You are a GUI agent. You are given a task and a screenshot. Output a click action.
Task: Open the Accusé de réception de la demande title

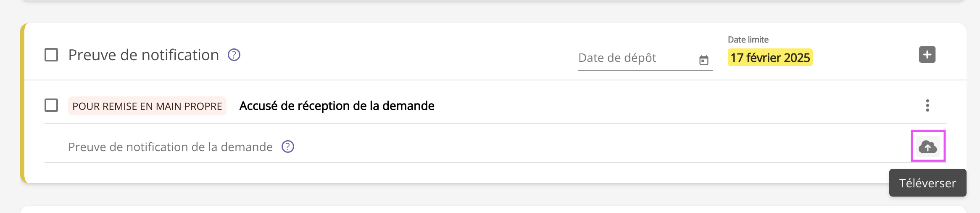(x=337, y=106)
